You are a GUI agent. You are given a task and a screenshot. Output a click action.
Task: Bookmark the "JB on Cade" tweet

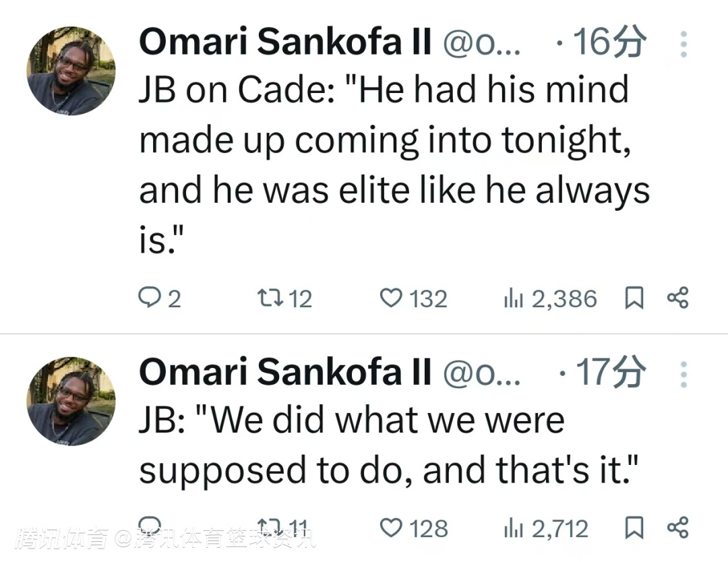pyautogui.click(x=634, y=298)
